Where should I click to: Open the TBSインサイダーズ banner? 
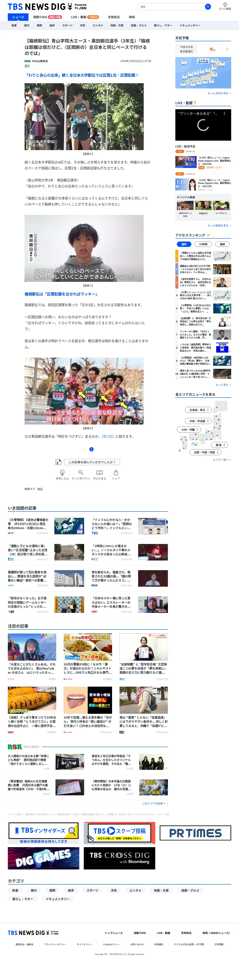(x=43, y=833)
